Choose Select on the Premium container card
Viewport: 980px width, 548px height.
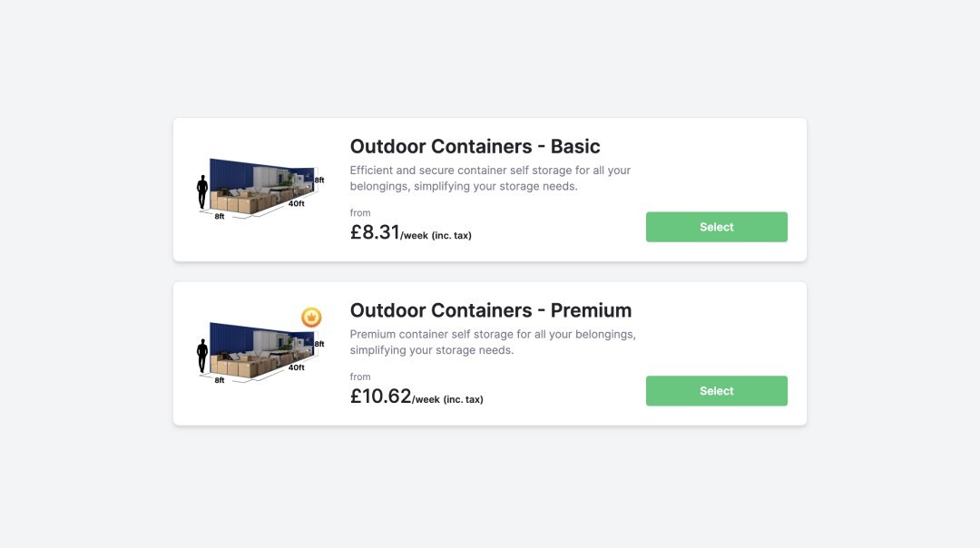(x=716, y=391)
